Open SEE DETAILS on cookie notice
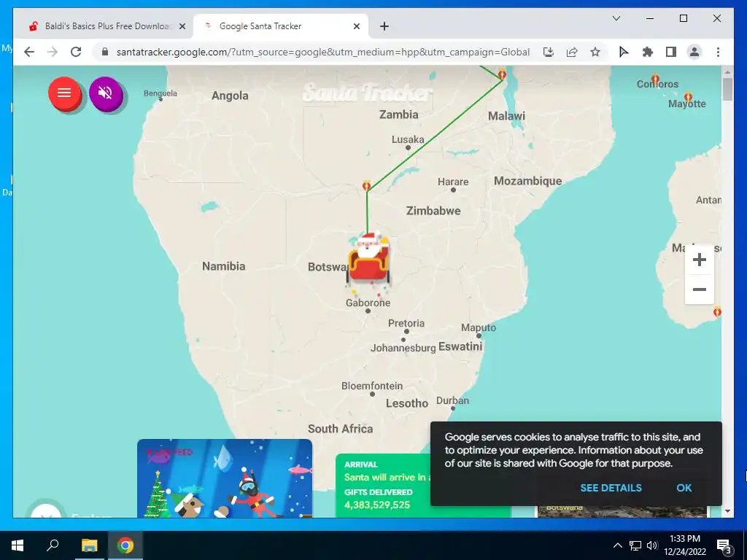This screenshot has width=747, height=560. [x=611, y=488]
